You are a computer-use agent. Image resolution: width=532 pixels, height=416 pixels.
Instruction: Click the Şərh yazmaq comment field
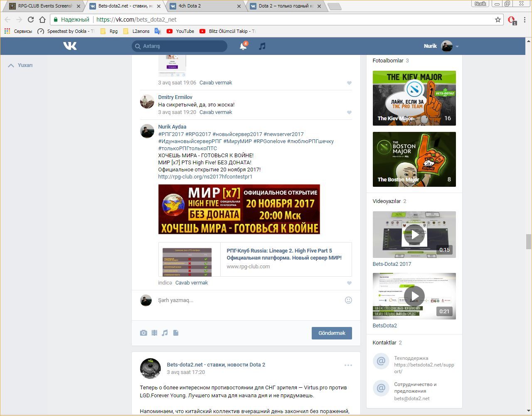[x=249, y=300]
